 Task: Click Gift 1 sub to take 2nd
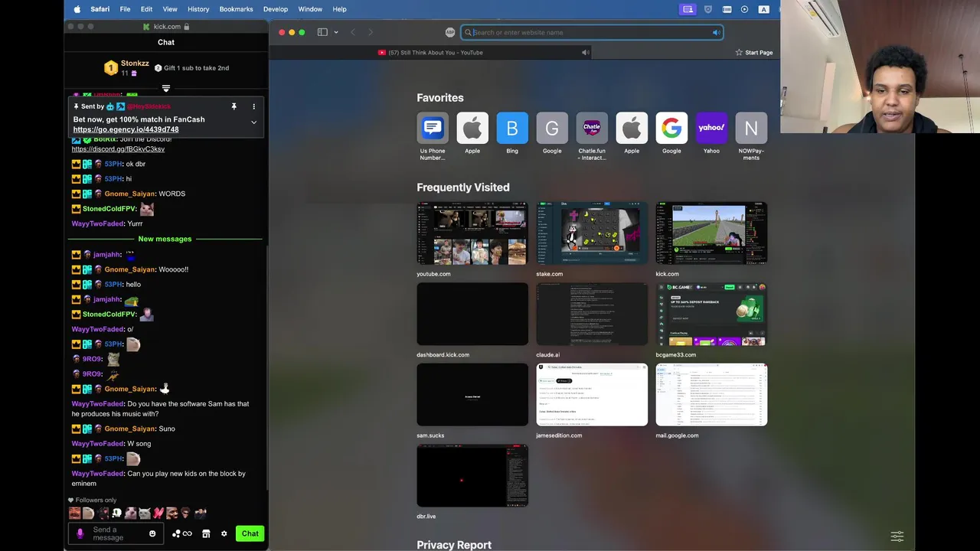[191, 68]
